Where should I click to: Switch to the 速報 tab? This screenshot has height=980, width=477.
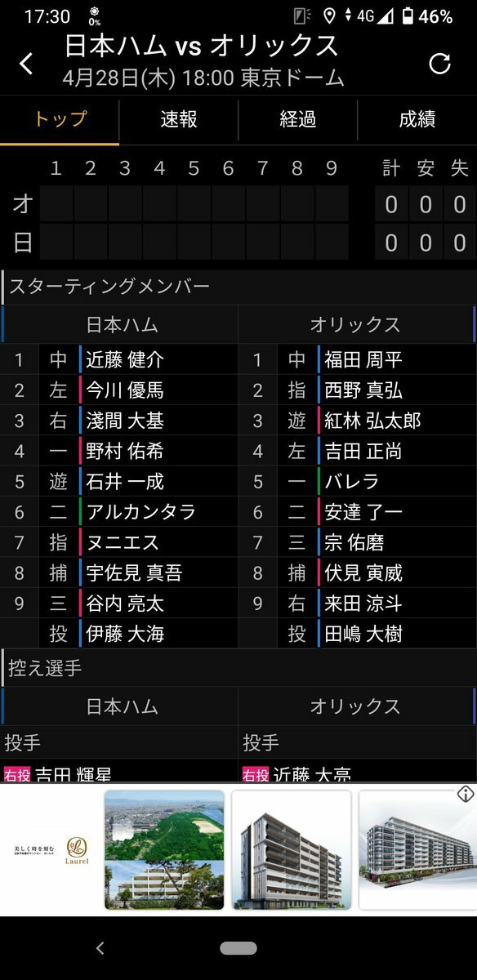[x=179, y=120]
